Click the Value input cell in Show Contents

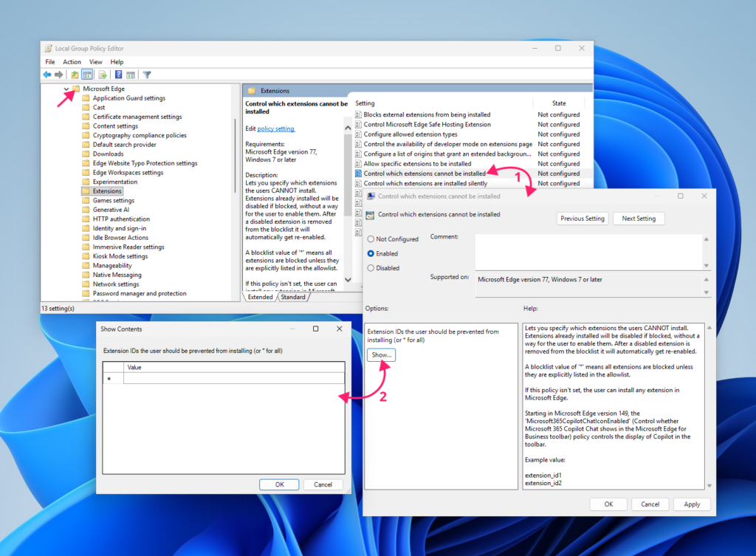(234, 379)
